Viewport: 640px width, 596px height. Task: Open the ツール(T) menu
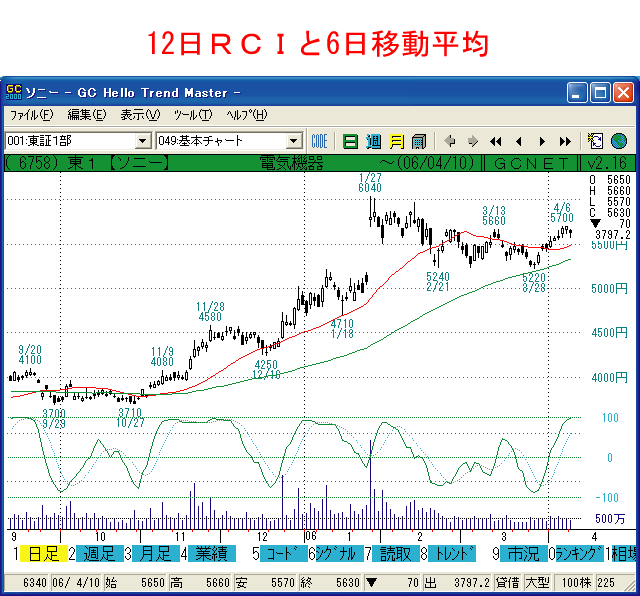click(x=193, y=115)
